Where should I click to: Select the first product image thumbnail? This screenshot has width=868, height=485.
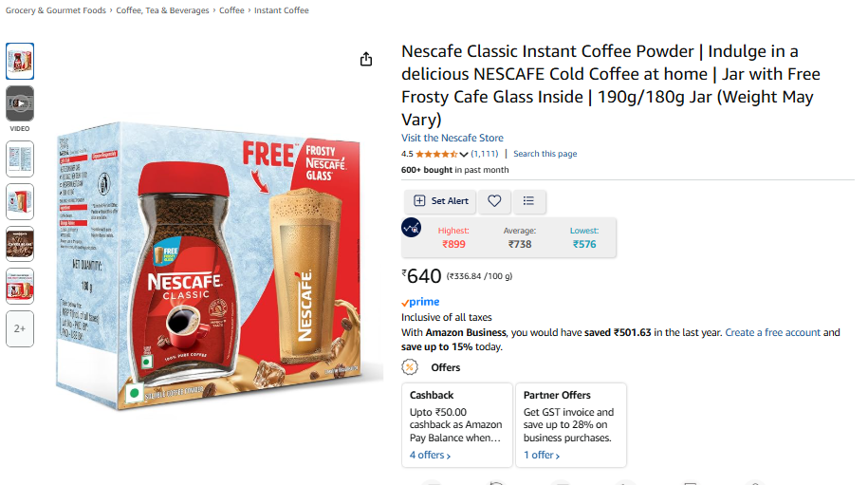[20, 61]
